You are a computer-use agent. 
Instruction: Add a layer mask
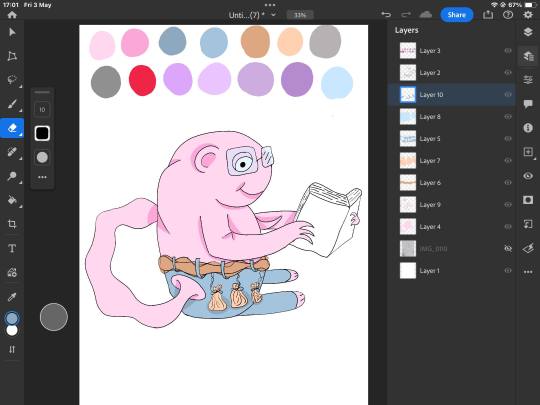click(528, 200)
